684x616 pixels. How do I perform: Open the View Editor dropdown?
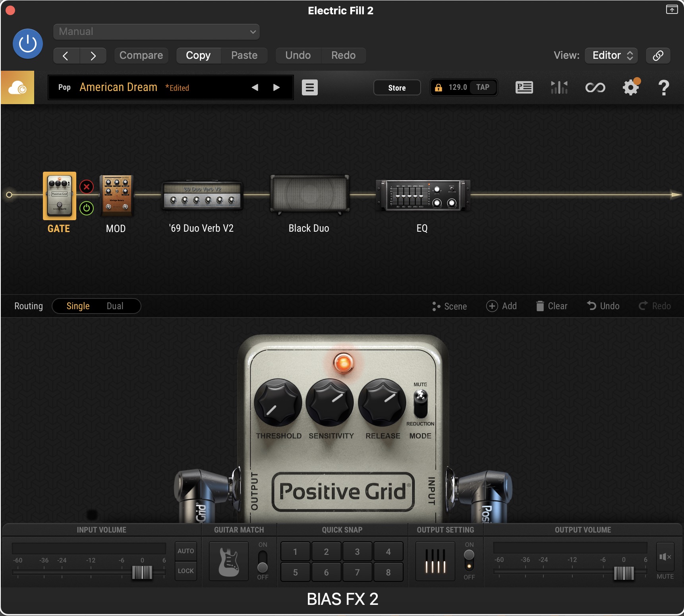pyautogui.click(x=611, y=56)
